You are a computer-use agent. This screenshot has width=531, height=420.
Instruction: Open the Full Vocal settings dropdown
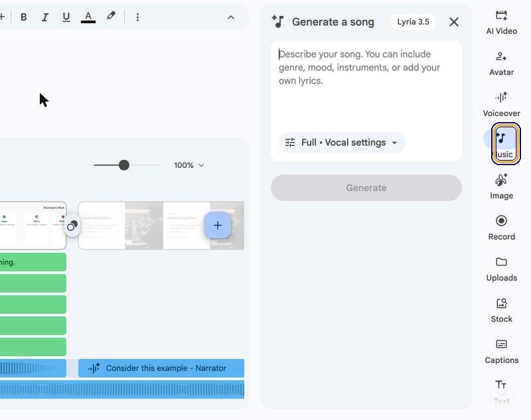[x=342, y=143]
